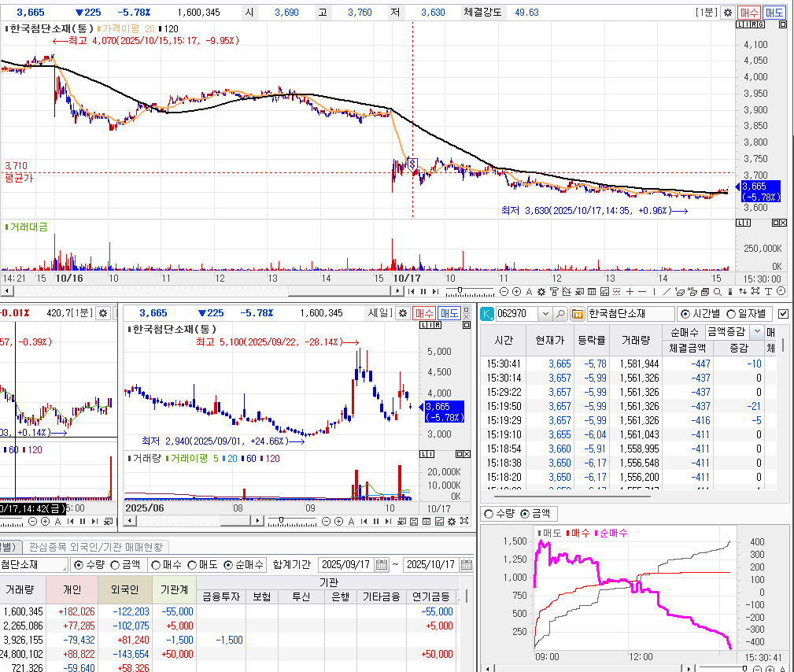The height and width of the screenshot is (672, 794).
Task: Open the calendar for start date 2025/09/17
Action: pos(382,565)
